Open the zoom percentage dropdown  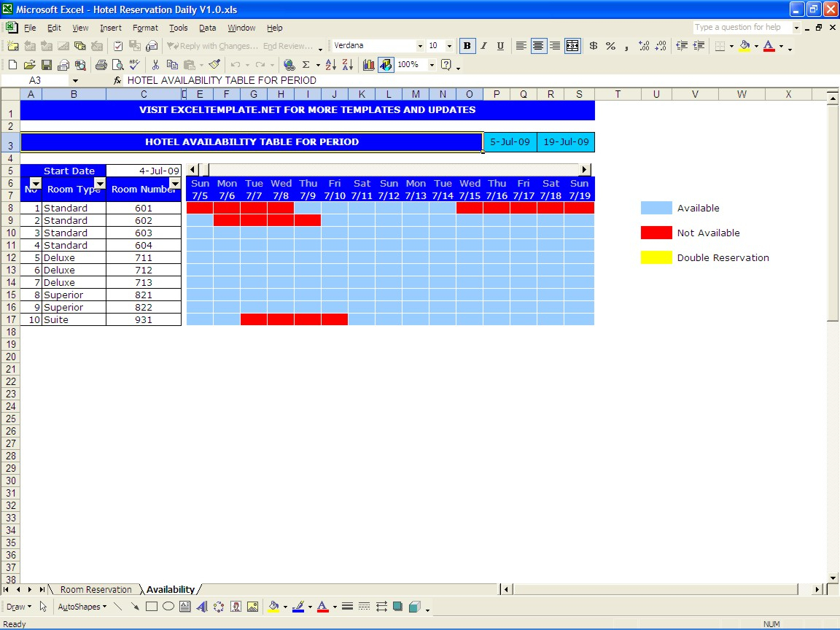[432, 65]
